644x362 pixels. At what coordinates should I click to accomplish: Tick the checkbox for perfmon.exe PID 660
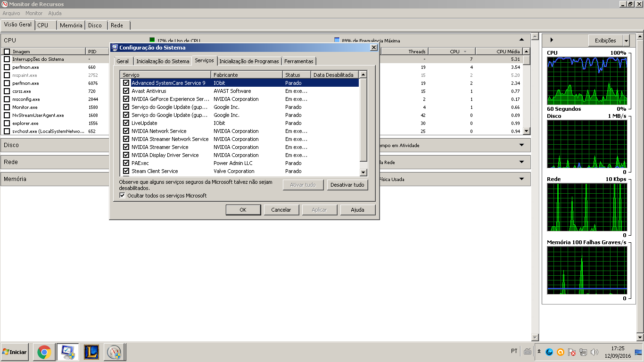(7, 67)
